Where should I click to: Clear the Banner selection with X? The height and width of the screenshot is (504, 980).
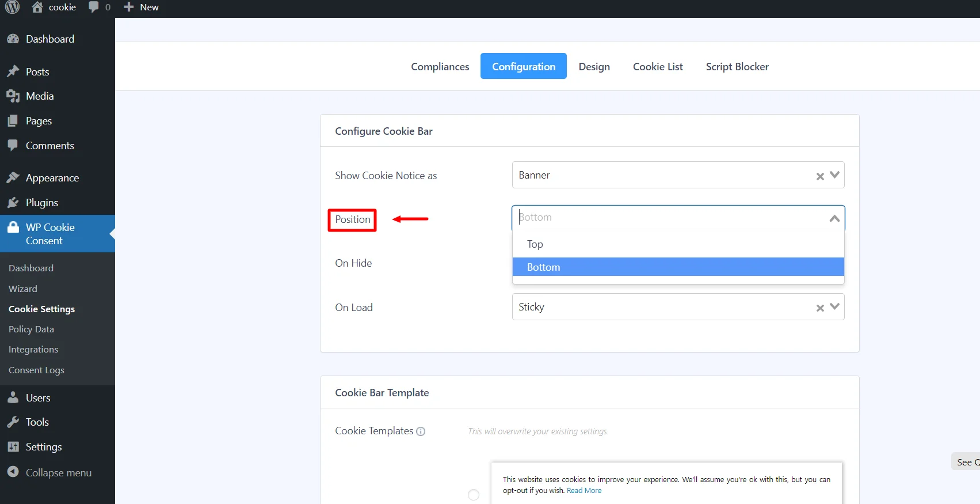[820, 176]
